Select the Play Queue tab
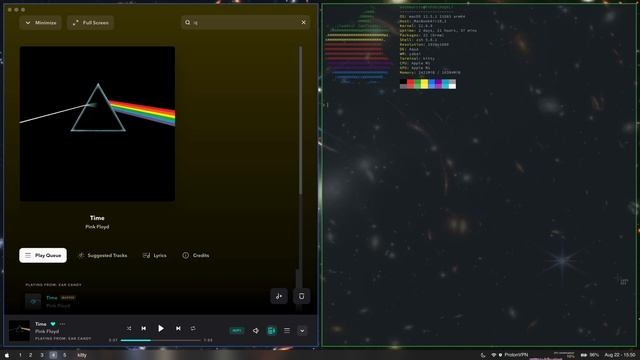 [43, 256]
